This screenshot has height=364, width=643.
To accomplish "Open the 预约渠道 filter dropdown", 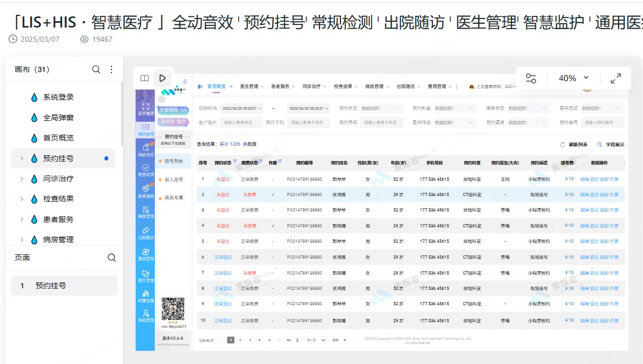I will 528,122.
